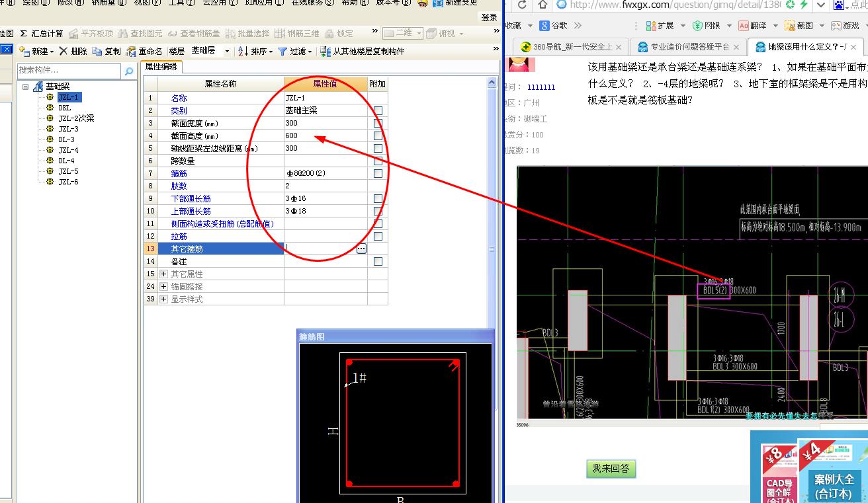Viewport: 868px width, 503px height.
Task: Open the 新建 dropdown arrow
Action: click(x=51, y=51)
